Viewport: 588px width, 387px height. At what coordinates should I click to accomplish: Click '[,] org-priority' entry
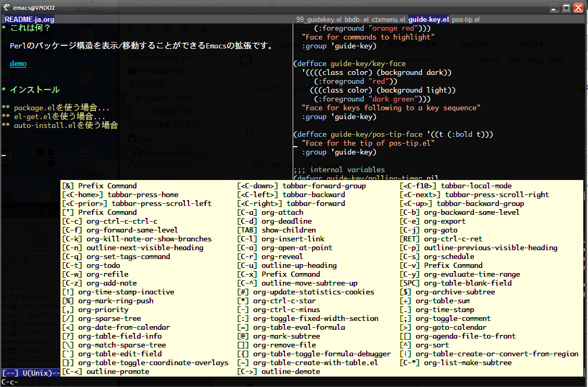pyautogui.click(x=95, y=310)
